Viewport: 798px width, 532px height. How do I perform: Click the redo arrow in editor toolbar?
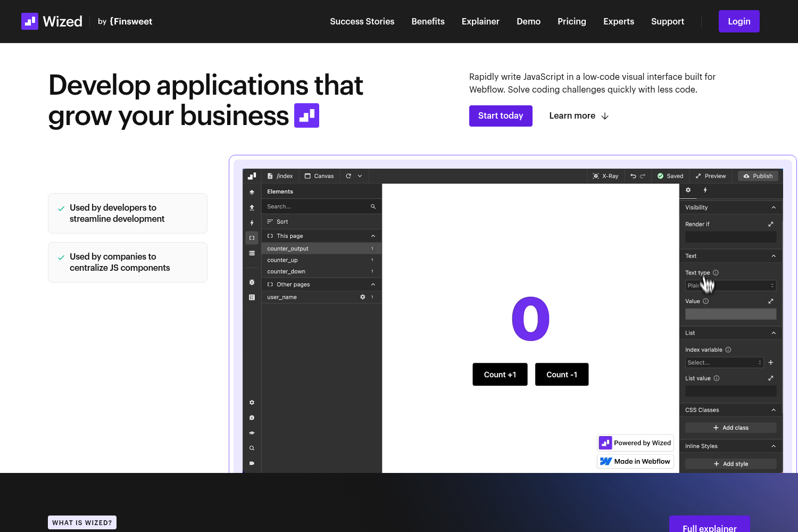[x=643, y=176]
